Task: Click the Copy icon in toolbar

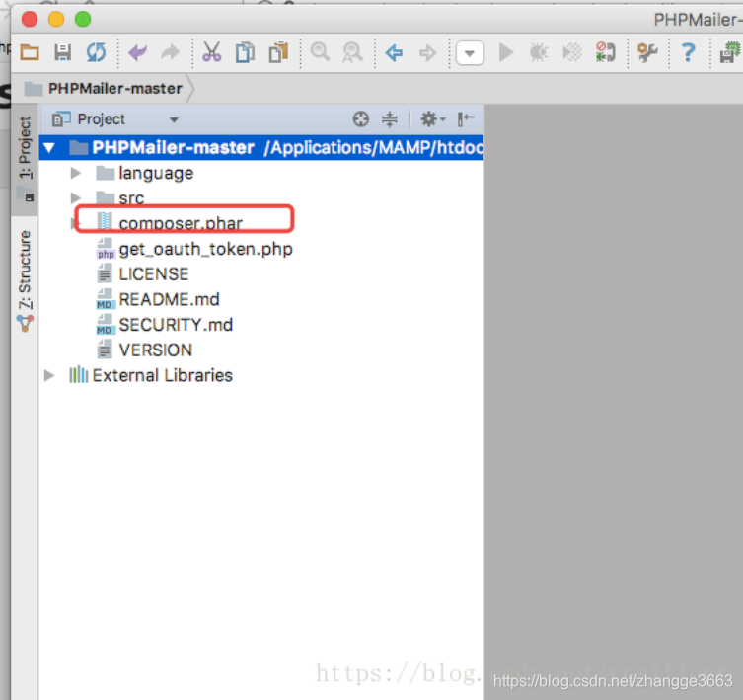Action: click(x=245, y=52)
